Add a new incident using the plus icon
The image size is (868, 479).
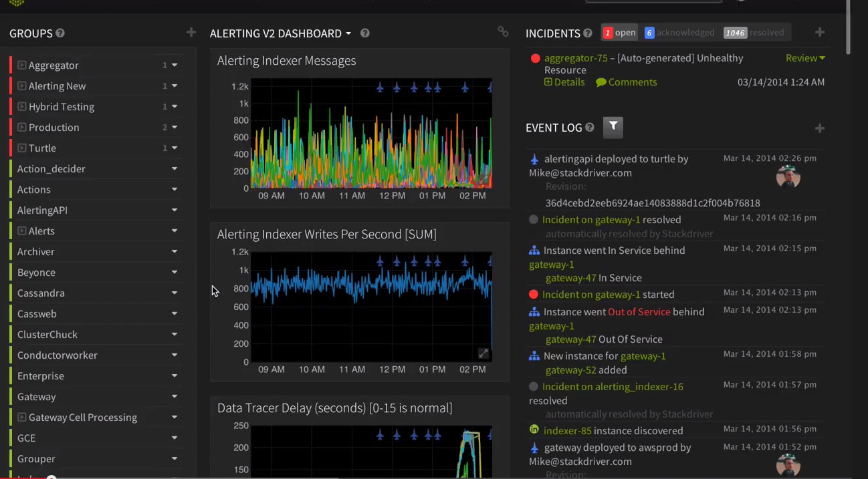point(819,33)
